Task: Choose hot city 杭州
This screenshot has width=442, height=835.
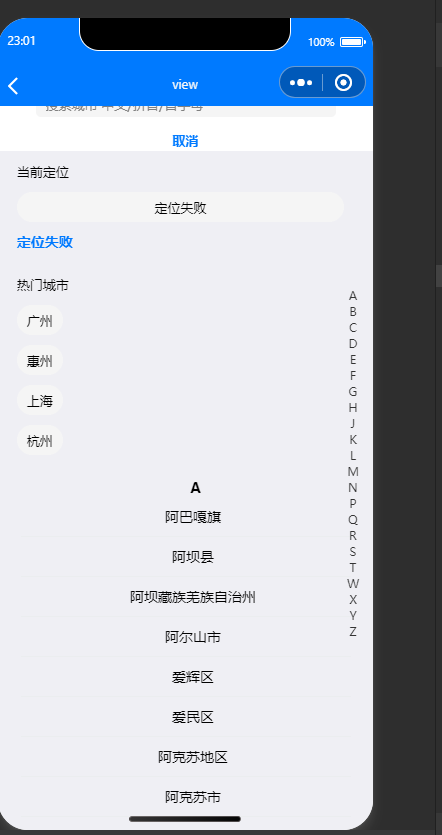Action: pyautogui.click(x=40, y=440)
